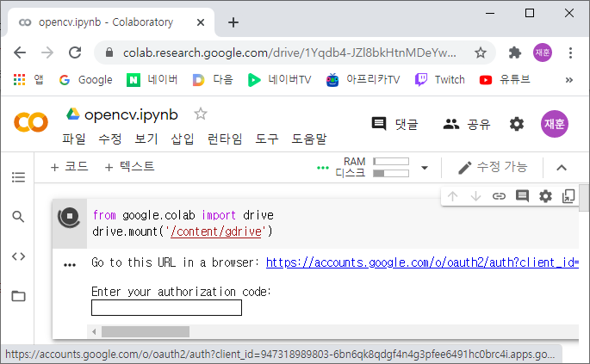Viewport: 590px width, 364px height.
Task: Click the Colab CO logo
Action: click(x=31, y=122)
